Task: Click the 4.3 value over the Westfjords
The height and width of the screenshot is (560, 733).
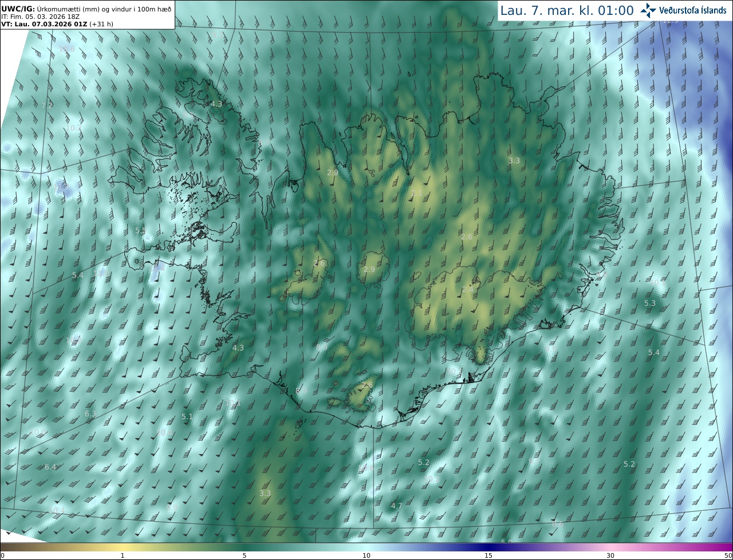Action: click(216, 104)
